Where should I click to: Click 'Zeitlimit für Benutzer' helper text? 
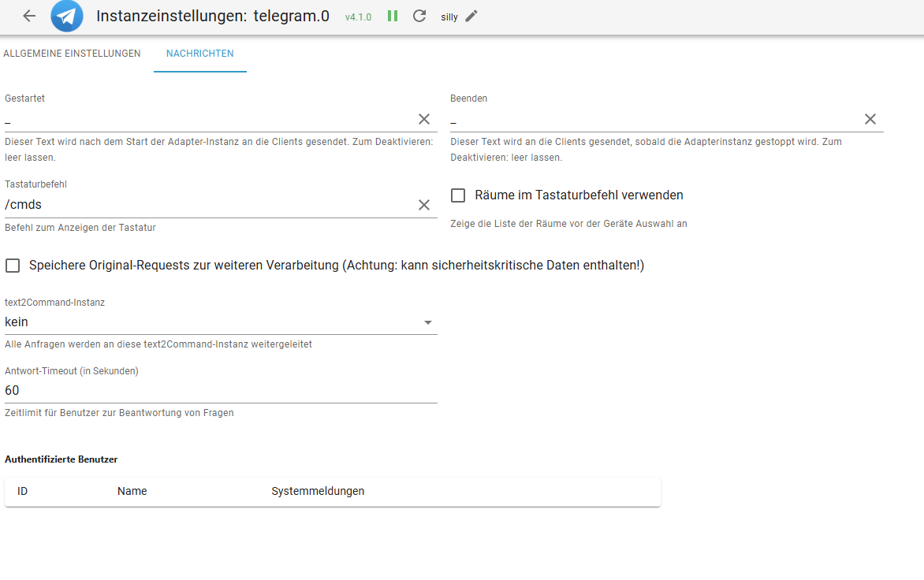coord(119,413)
